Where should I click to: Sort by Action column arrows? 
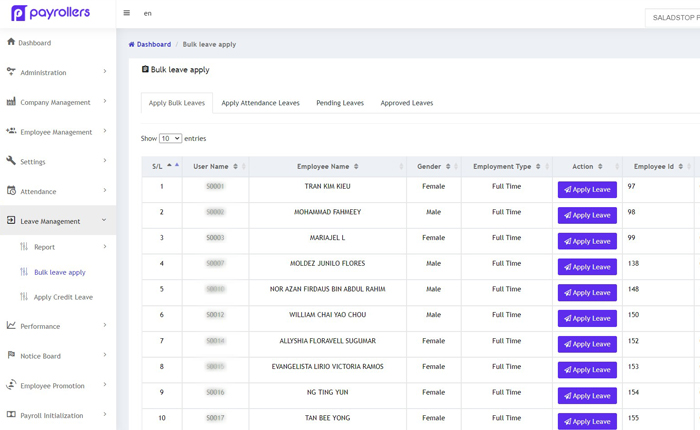pyautogui.click(x=600, y=167)
